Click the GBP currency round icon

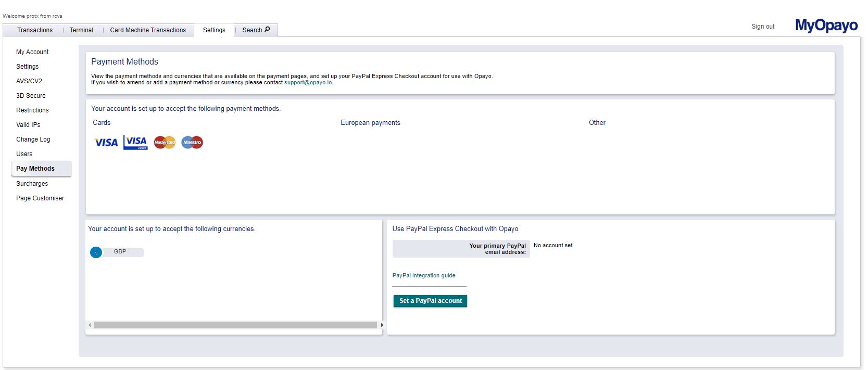pyautogui.click(x=96, y=252)
